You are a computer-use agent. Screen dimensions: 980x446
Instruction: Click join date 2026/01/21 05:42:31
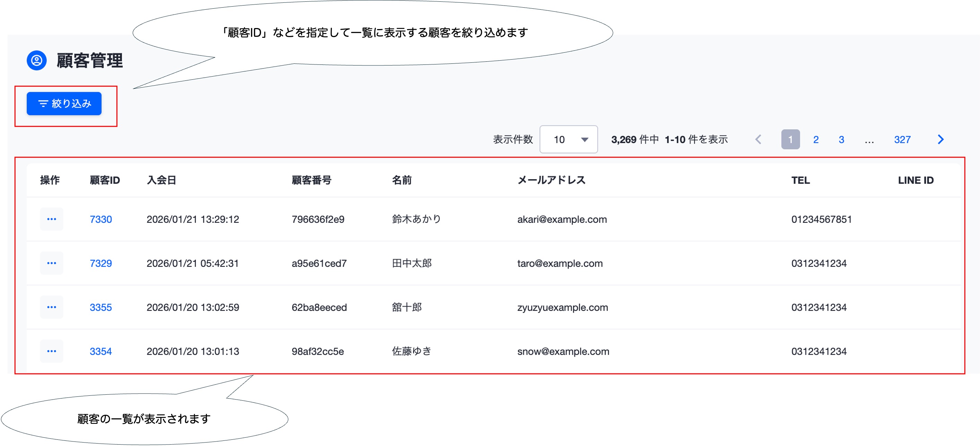[192, 263]
